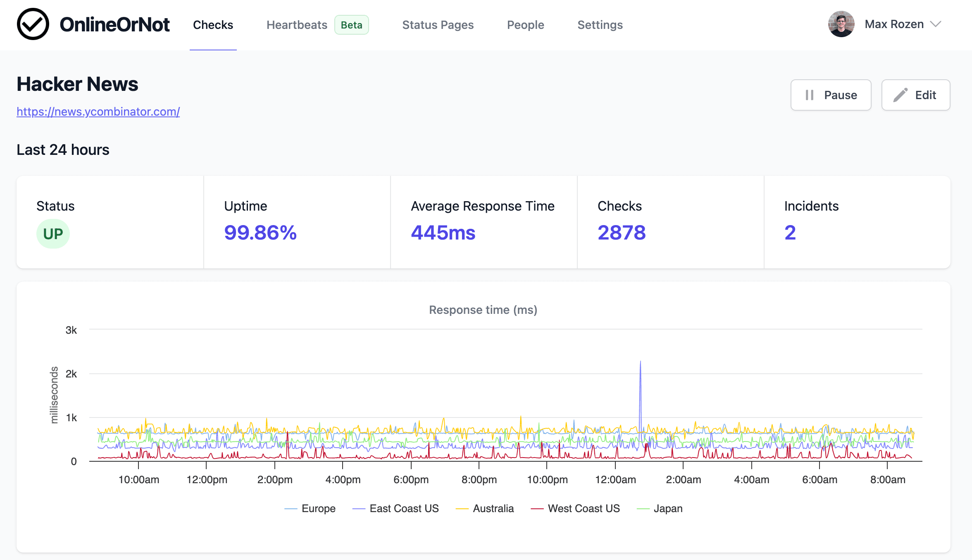Click the 445ms average response value
Image resolution: width=972 pixels, height=560 pixels.
pos(443,233)
